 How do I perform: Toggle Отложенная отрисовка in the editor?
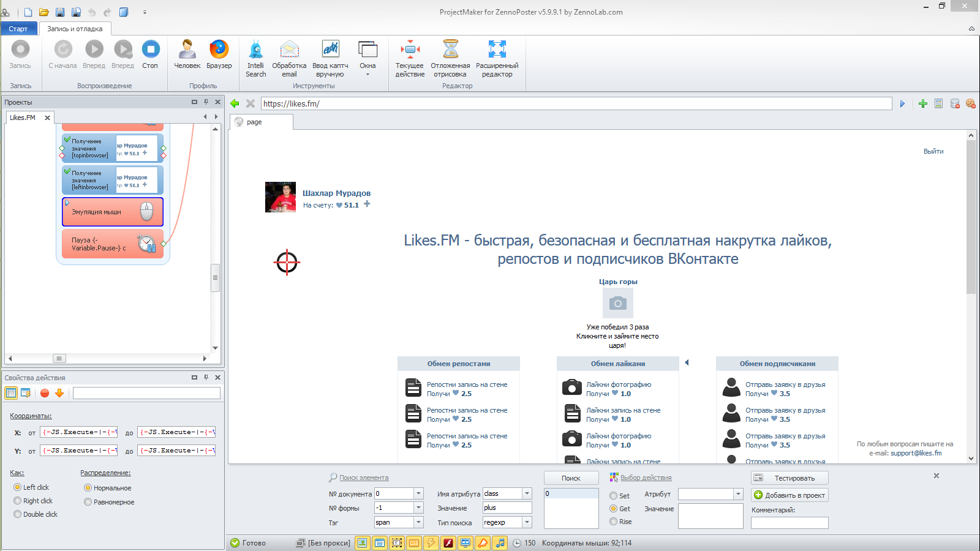tap(450, 59)
